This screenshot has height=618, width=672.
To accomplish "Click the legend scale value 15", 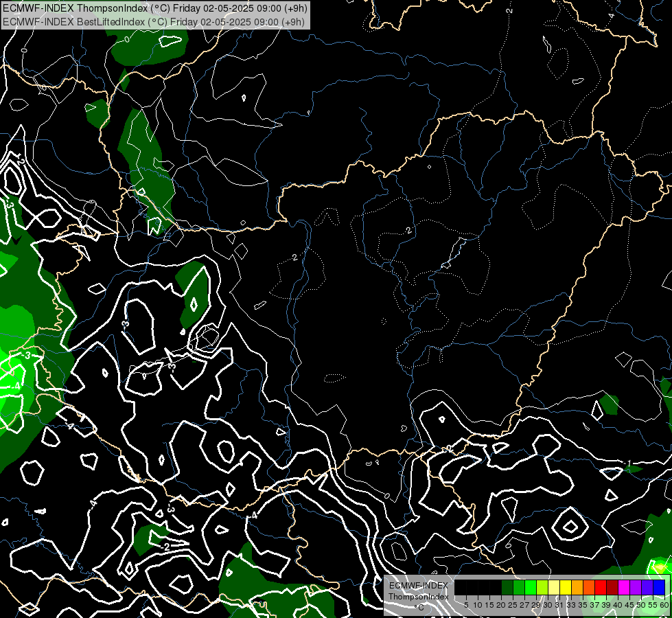I will [489, 605].
